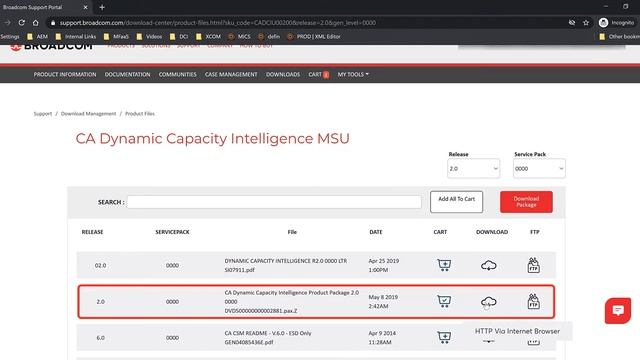640x360 pixels.
Task: Click the DATE column header
Action: click(376, 232)
